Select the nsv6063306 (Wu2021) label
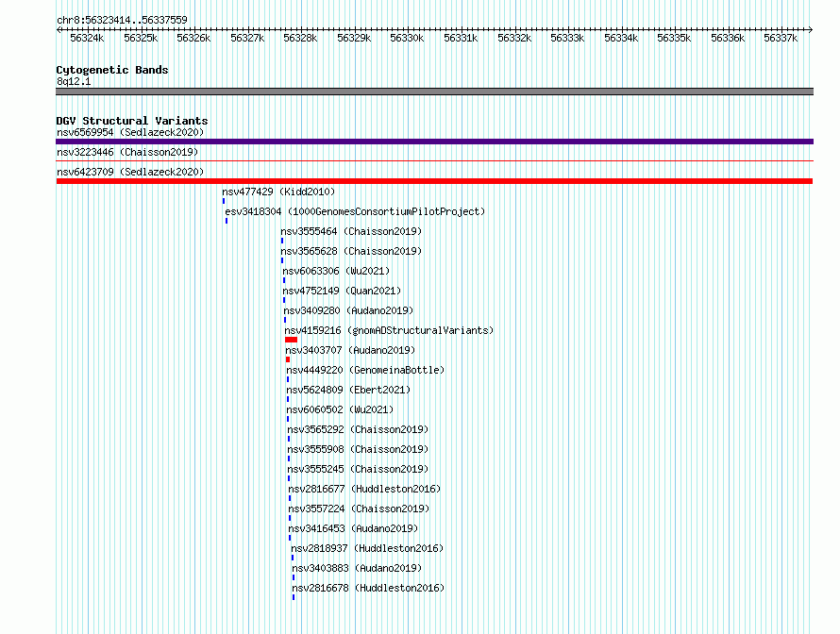This screenshot has height=634, width=840. 336,271
